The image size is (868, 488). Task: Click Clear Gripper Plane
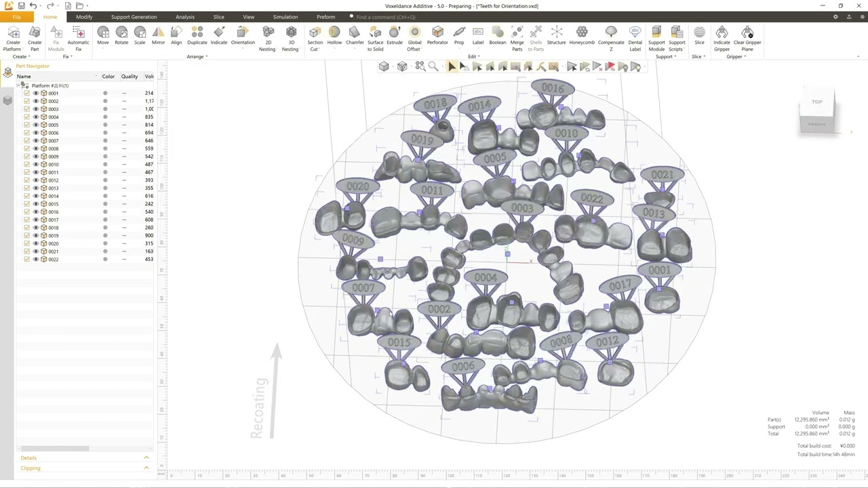(x=747, y=39)
